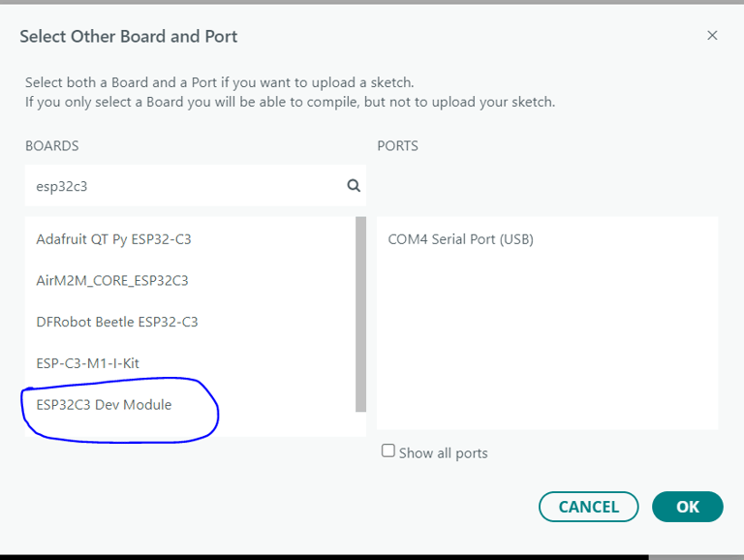Click the dialog title Select Other Board and Port
Viewport: 744px width, 560px height.
(x=129, y=37)
